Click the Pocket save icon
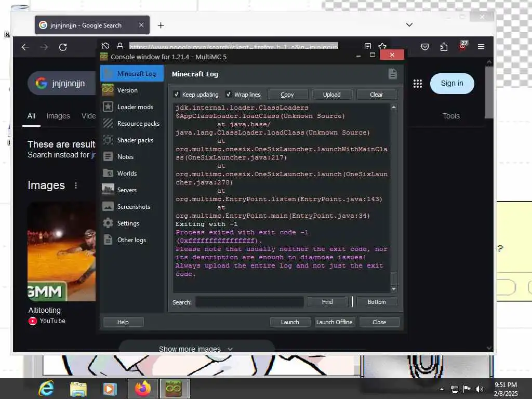Screen dimensions: 532x399 [425, 47]
